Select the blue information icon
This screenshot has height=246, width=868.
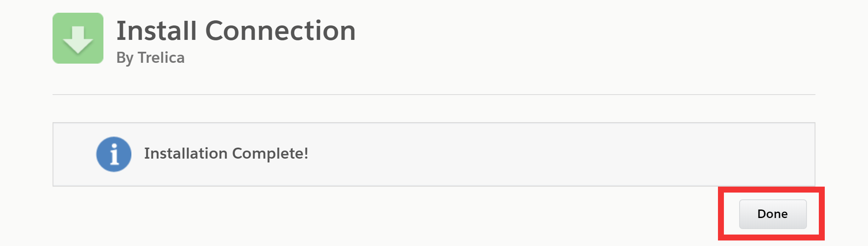tap(114, 154)
